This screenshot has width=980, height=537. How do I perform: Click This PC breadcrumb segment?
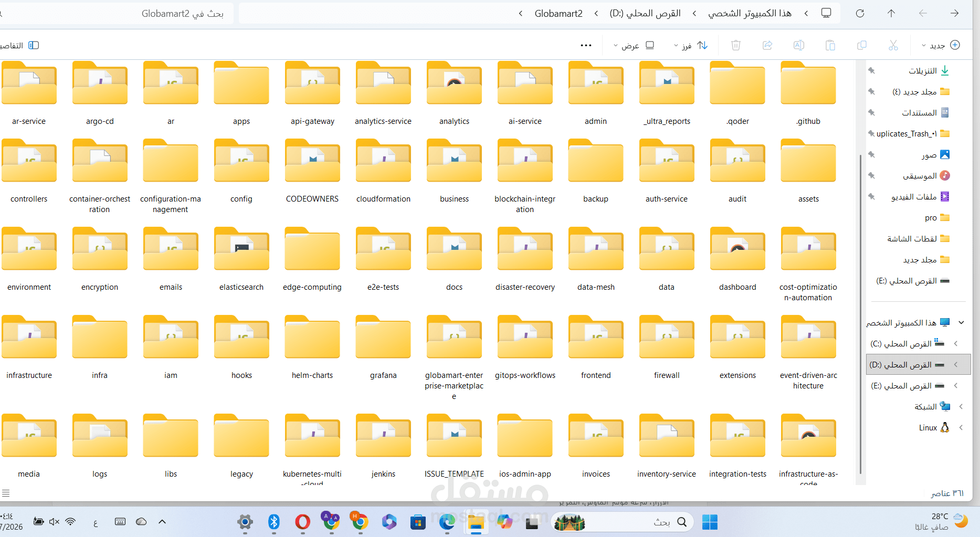pyautogui.click(x=750, y=13)
